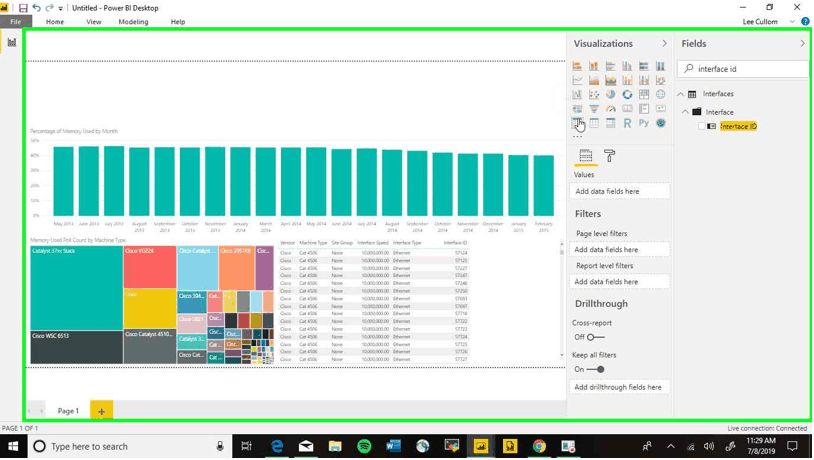Select the Card visual
The image size is (814, 460).
point(627,109)
